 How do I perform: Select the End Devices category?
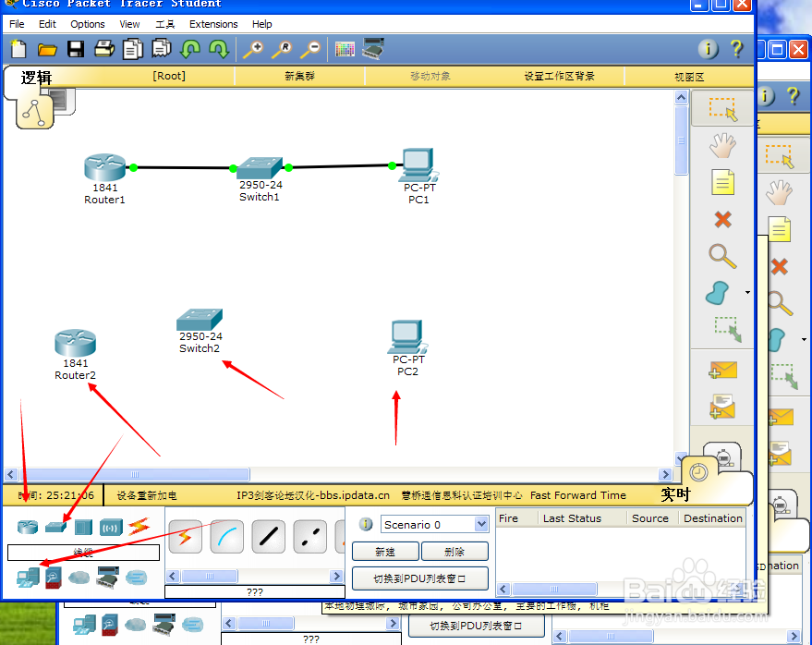pyautogui.click(x=28, y=578)
